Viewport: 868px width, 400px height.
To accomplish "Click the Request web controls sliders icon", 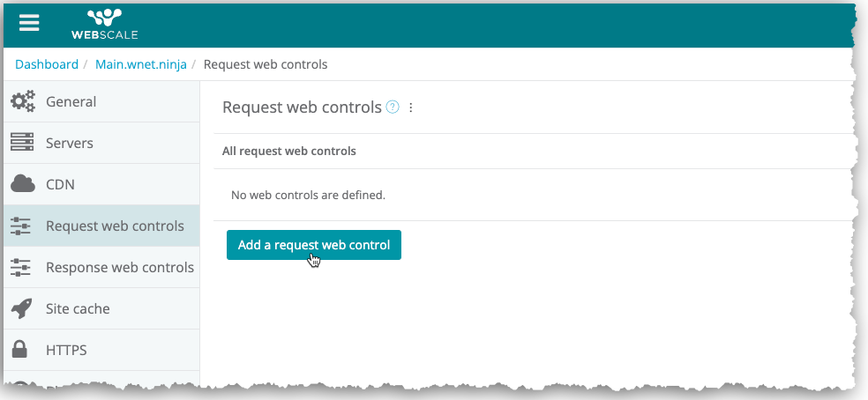I will (21, 226).
